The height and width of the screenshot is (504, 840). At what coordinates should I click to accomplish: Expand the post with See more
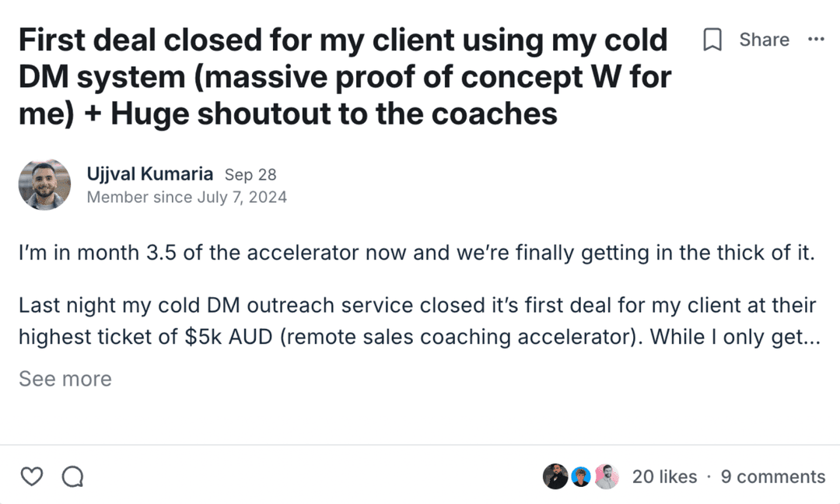pyautogui.click(x=65, y=379)
